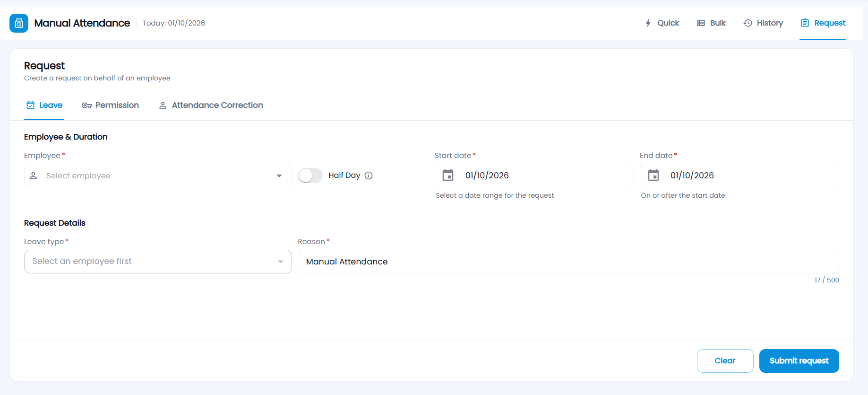Select the Leave sub-tab
Screen dimensions: 868x395
point(44,105)
